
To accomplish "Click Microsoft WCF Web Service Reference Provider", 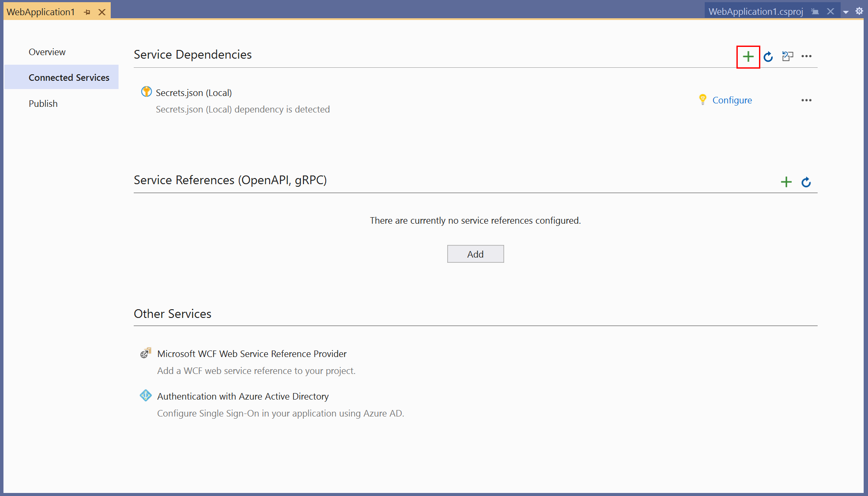I will point(252,354).
